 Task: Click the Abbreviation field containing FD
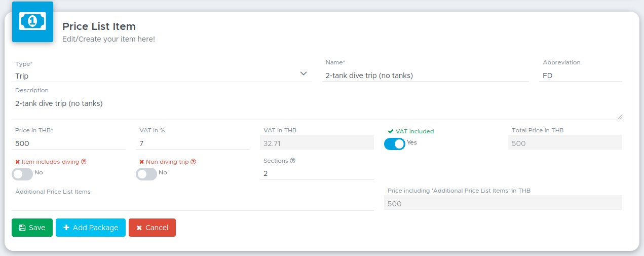[x=581, y=76]
